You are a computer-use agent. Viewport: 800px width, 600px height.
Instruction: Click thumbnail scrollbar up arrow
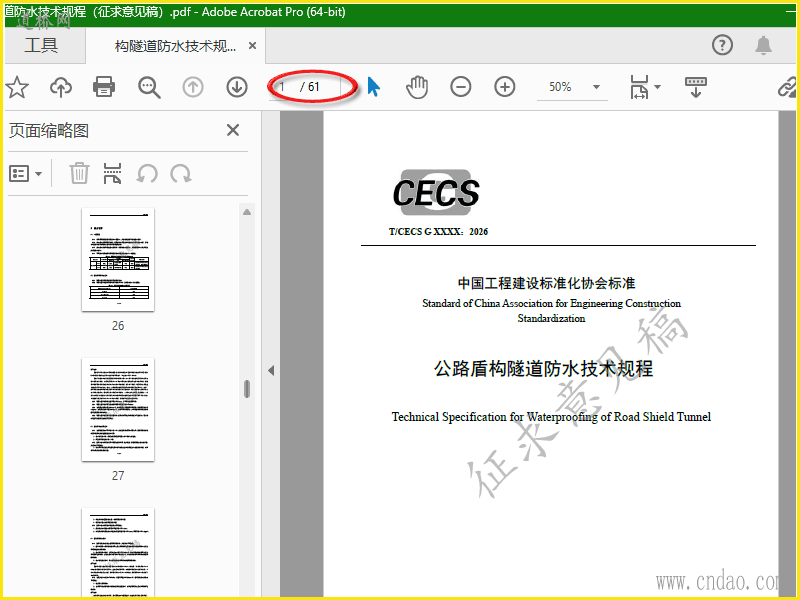(247, 212)
